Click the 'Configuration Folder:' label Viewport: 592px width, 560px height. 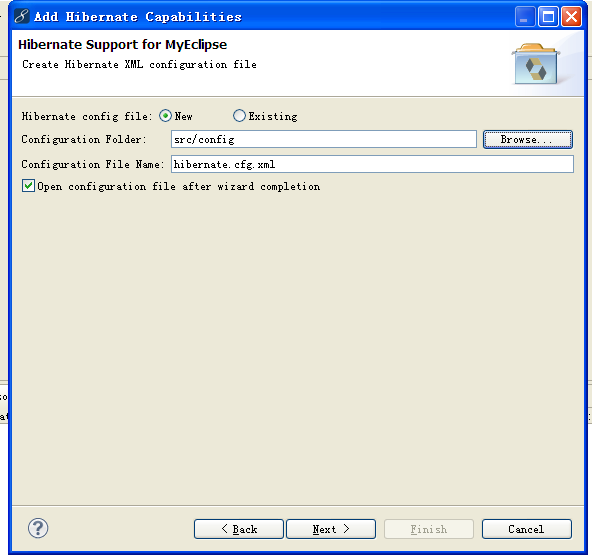[83, 139]
